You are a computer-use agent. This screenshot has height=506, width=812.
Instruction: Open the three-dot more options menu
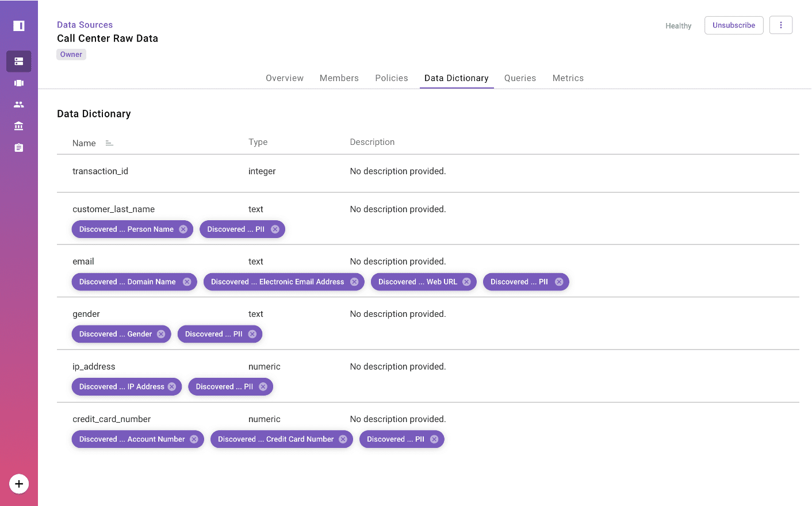(780, 25)
